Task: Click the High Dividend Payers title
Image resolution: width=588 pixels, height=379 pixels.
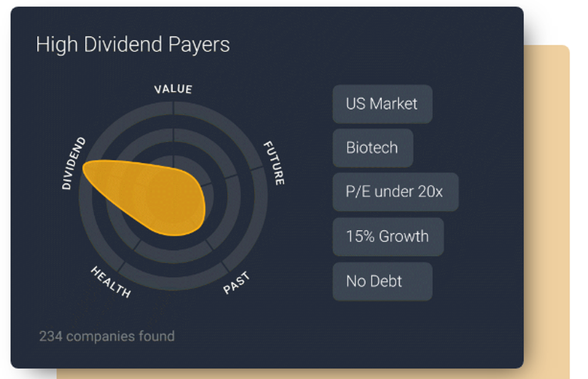Action: pyautogui.click(x=133, y=45)
